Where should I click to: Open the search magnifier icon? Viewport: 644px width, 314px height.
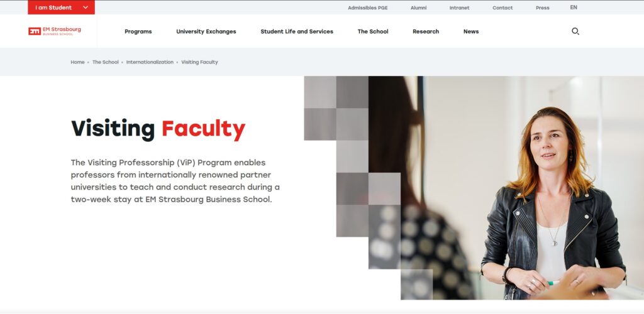[575, 31]
